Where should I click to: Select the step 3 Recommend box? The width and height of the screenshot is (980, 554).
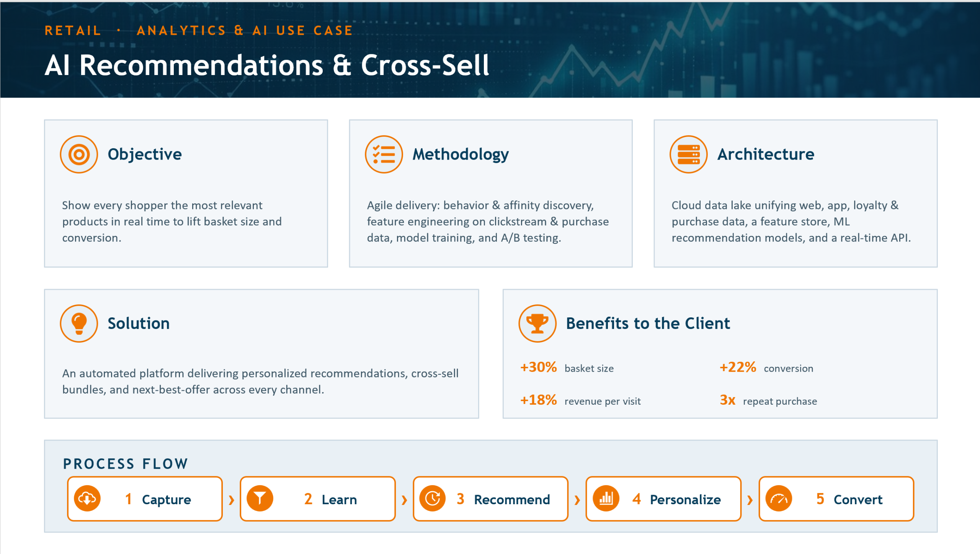[490, 498]
